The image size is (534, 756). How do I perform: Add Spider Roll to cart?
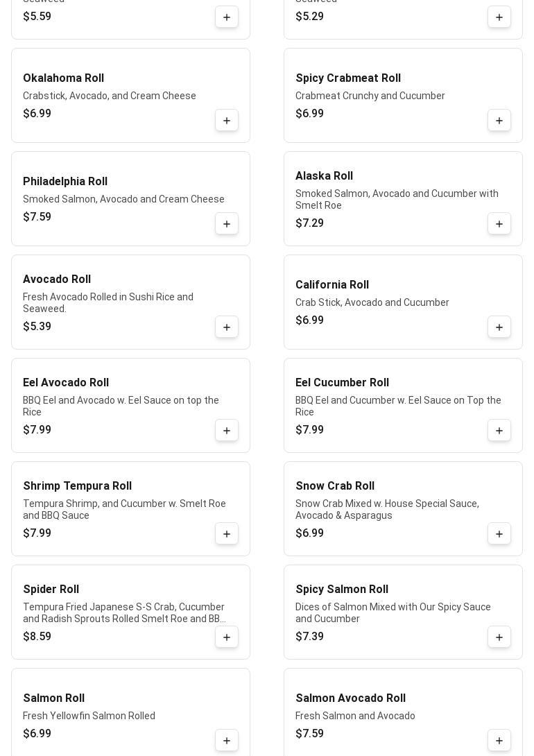point(227,637)
